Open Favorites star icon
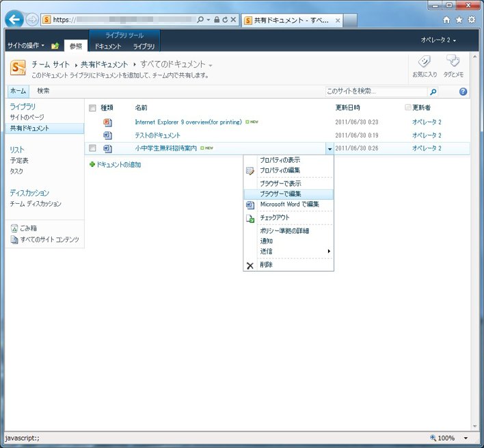The image size is (484, 448). pyautogui.click(x=459, y=20)
